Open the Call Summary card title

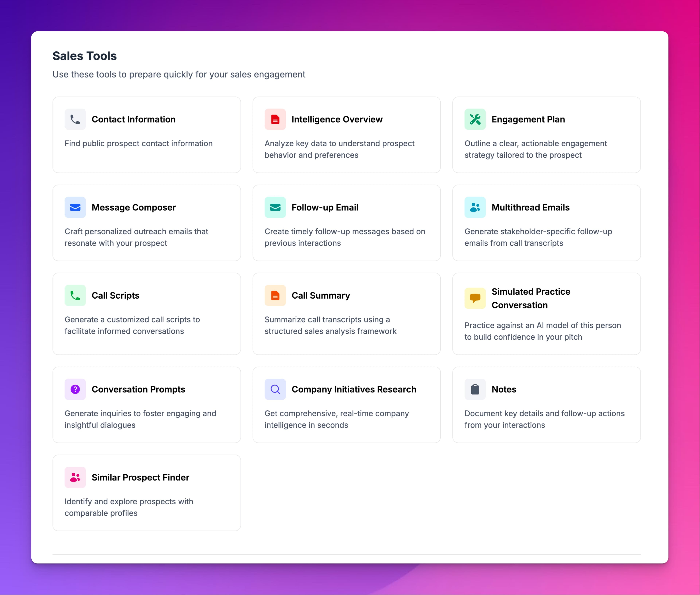tap(320, 295)
